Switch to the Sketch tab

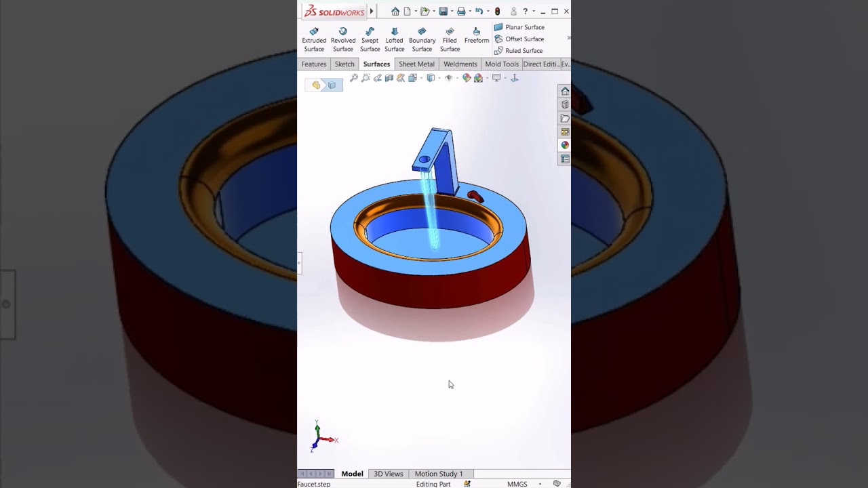tap(344, 64)
